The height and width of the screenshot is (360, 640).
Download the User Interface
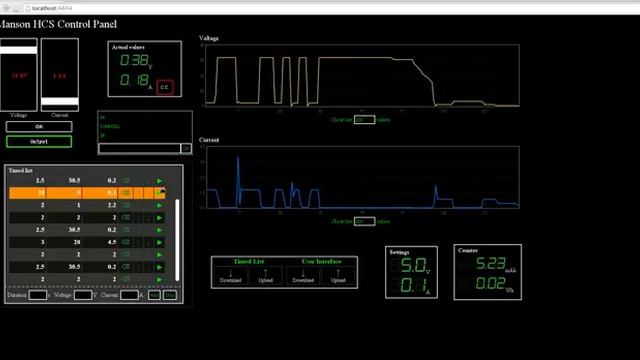pos(303,276)
